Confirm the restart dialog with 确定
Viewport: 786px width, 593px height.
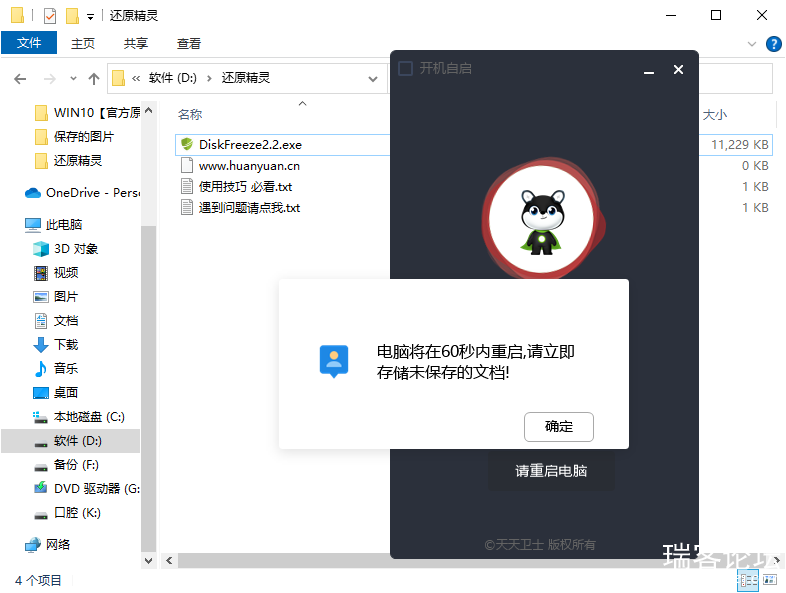click(559, 427)
